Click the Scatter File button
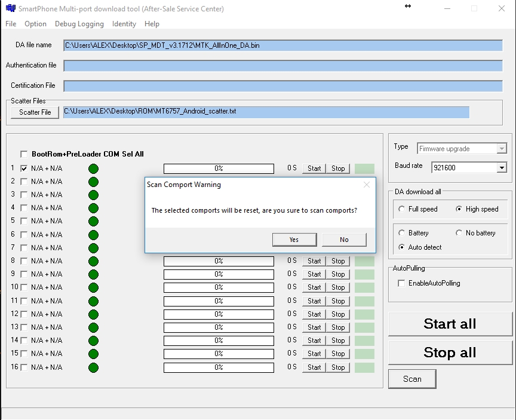 tap(35, 112)
